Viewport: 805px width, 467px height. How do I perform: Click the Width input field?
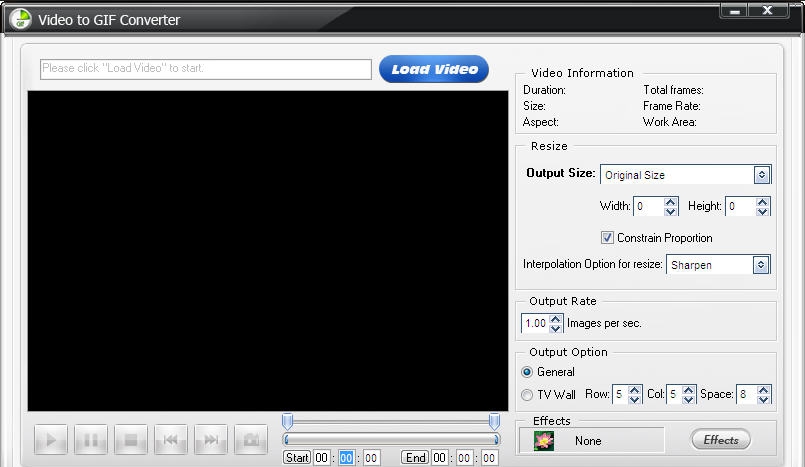coord(649,206)
